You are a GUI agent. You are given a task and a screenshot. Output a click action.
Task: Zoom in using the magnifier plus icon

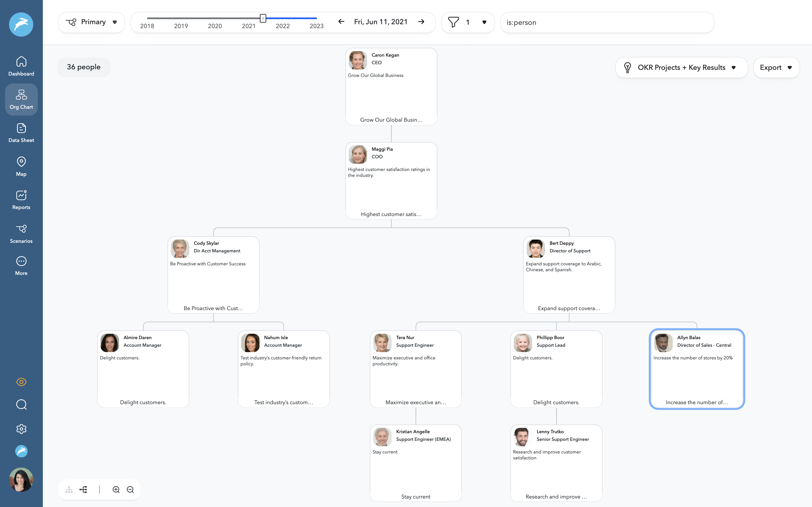coord(116,489)
